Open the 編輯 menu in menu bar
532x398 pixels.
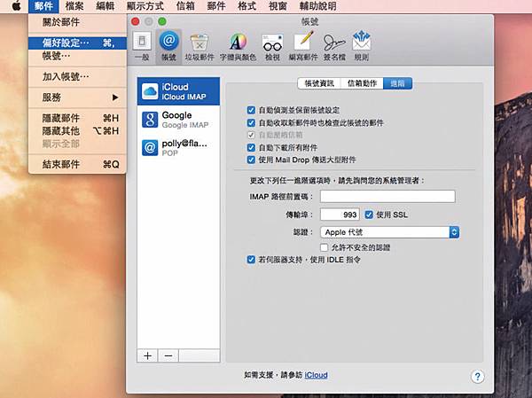coord(106,6)
